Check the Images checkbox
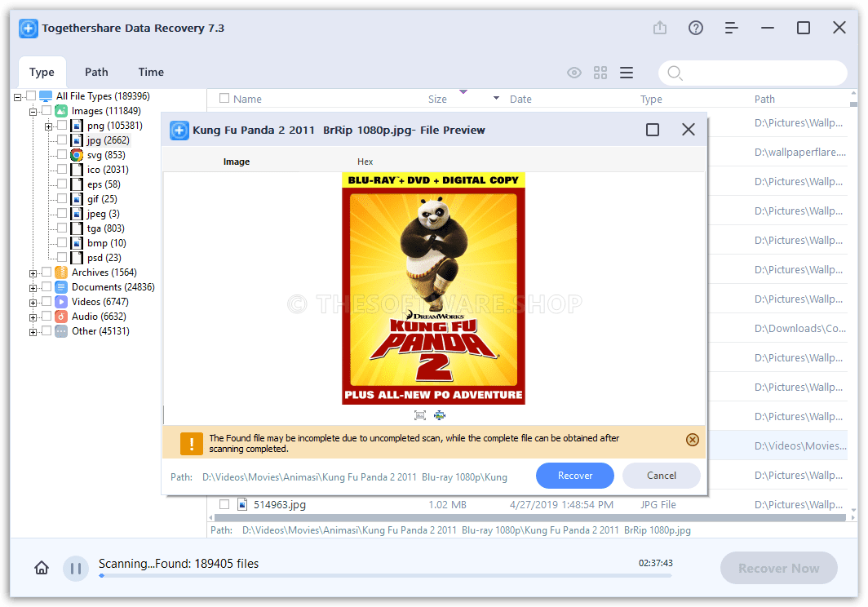The width and height of the screenshot is (868, 607). tap(46, 110)
